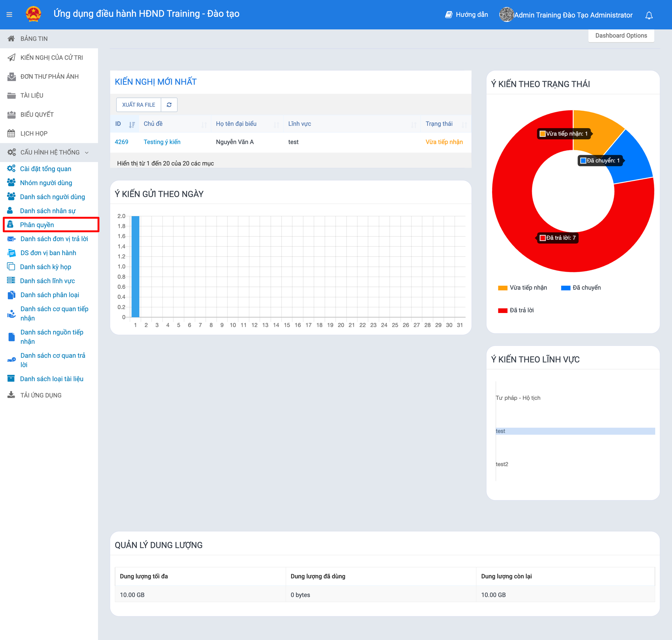Viewport: 672px width, 640px height.
Task: Click the Dashboard Options button
Action: click(621, 36)
